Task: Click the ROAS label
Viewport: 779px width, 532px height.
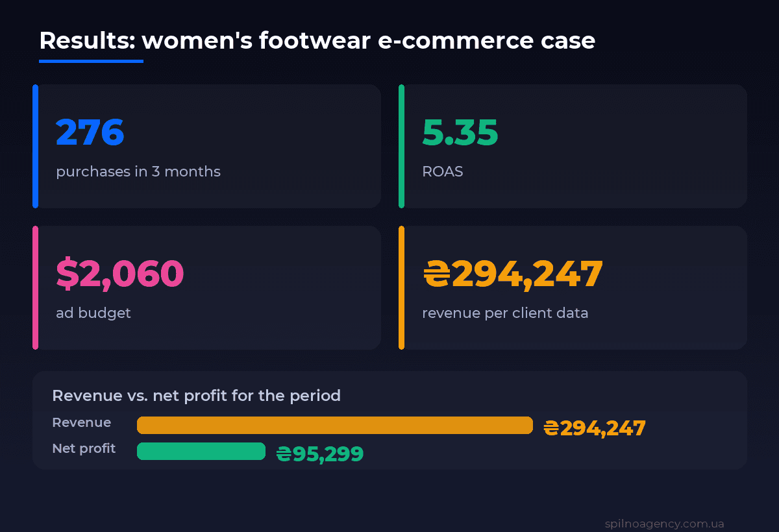Action: pos(443,172)
